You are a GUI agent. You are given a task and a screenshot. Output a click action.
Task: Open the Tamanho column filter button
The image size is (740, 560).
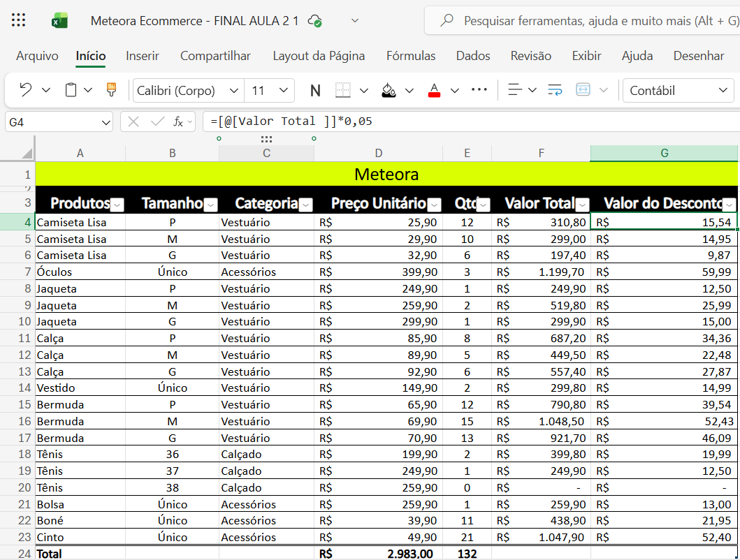tap(211, 205)
